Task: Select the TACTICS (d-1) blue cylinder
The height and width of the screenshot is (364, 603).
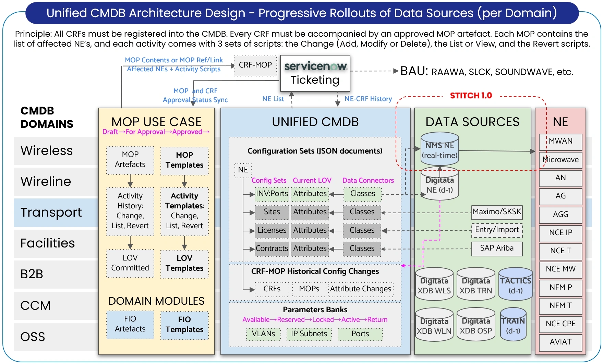Action: pyautogui.click(x=516, y=284)
